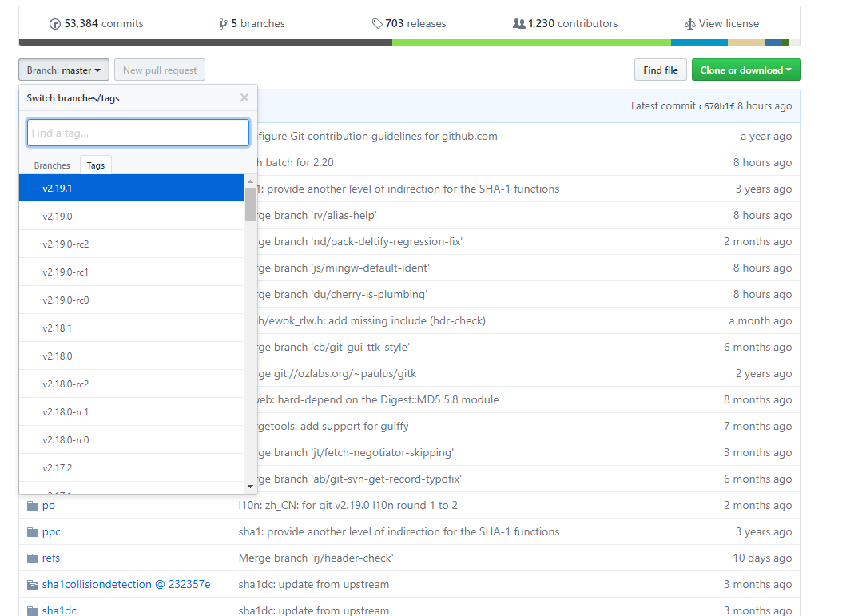Screen dimensions: 862x616
Task: Click the po folder icon
Action: (x=33, y=506)
